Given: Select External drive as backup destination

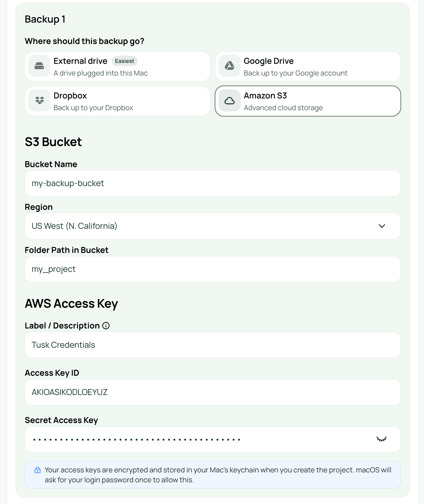Looking at the screenshot, I should (117, 66).
